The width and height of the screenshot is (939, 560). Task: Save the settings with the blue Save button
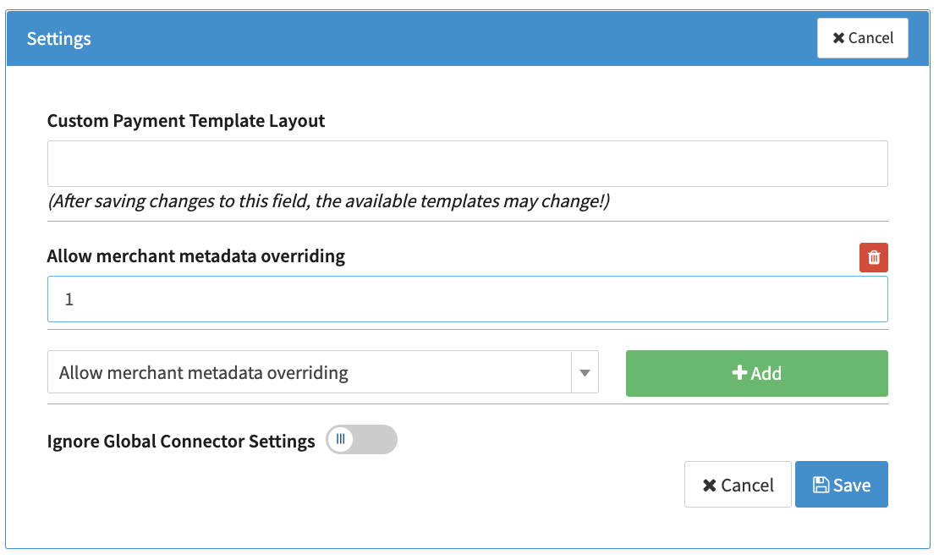tap(841, 485)
